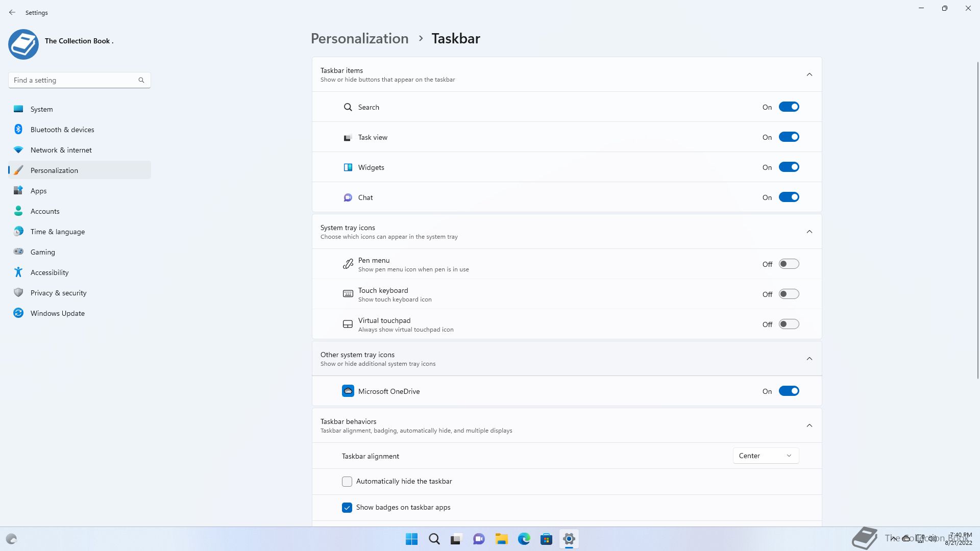Screen dimensions: 980x551
Task: Click the Pen menu icon in tray settings
Action: (348, 264)
